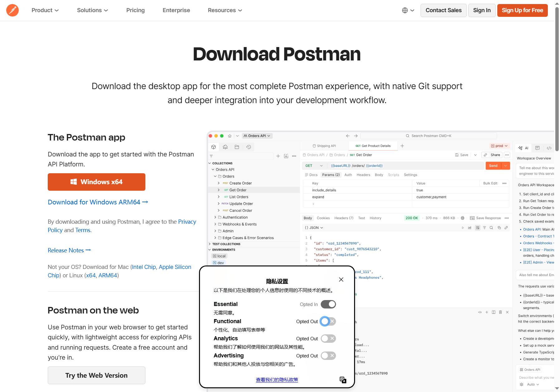Select the cloud APIs icon in the preview sidebar
560x392 pixels.
tap(225, 147)
